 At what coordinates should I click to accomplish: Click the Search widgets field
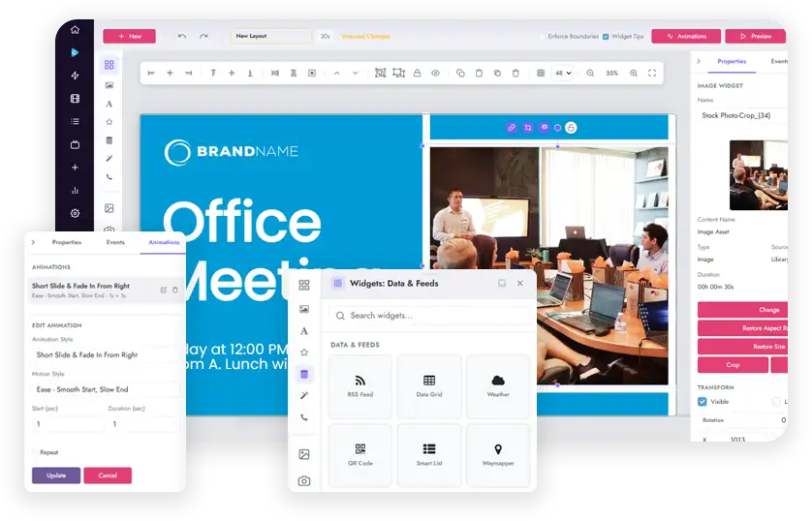[429, 316]
